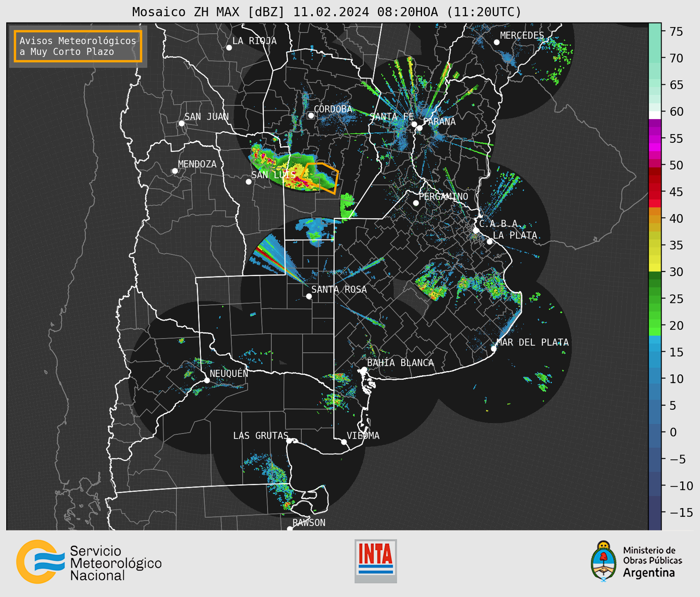This screenshot has width=700, height=597.
Task: Click the '45' tick label on color scale
Action: coord(676,192)
